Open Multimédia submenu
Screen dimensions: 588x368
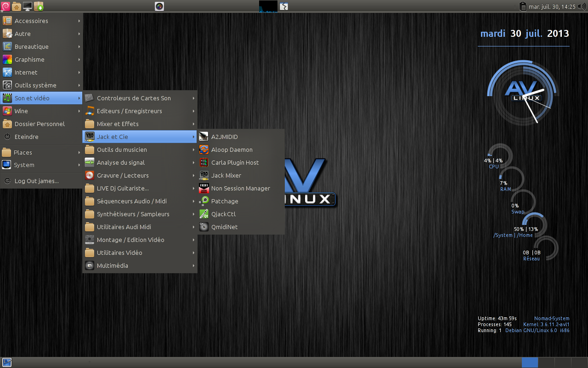140,265
